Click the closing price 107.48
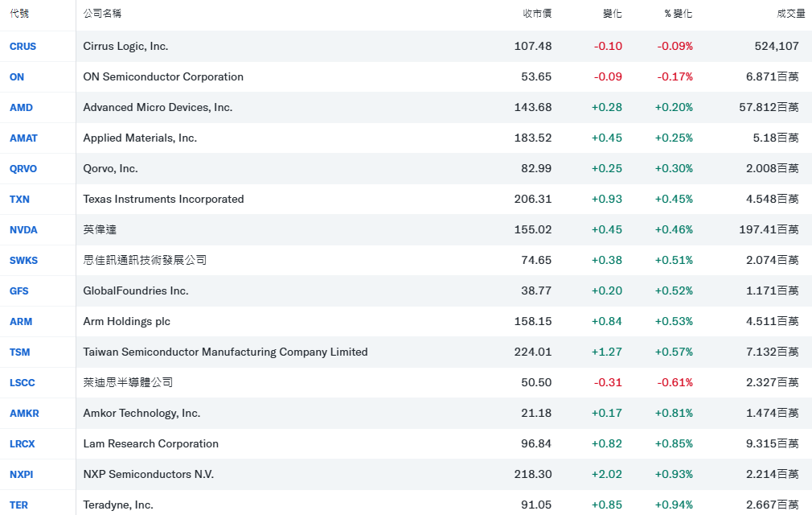 pos(533,46)
